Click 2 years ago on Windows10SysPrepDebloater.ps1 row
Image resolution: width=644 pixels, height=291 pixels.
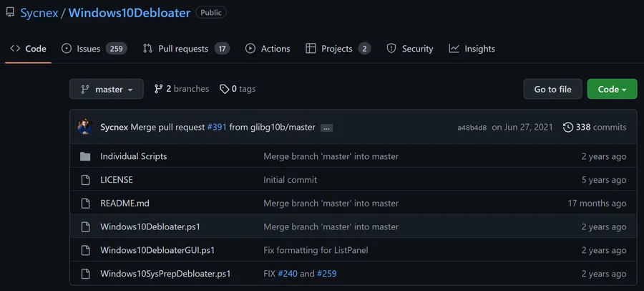604,274
